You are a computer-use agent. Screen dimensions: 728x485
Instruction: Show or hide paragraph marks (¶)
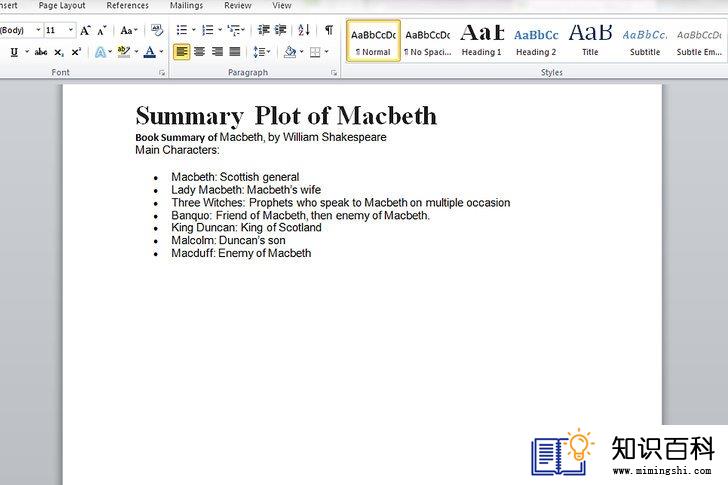tap(329, 31)
